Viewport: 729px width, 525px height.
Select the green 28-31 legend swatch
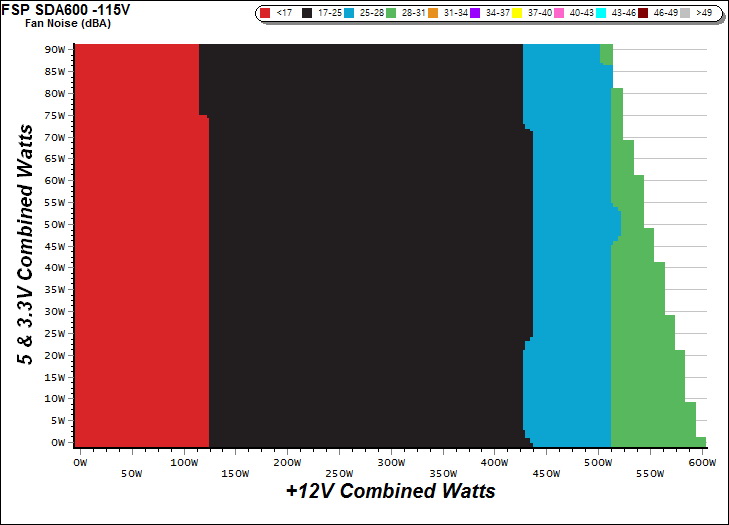coord(390,13)
